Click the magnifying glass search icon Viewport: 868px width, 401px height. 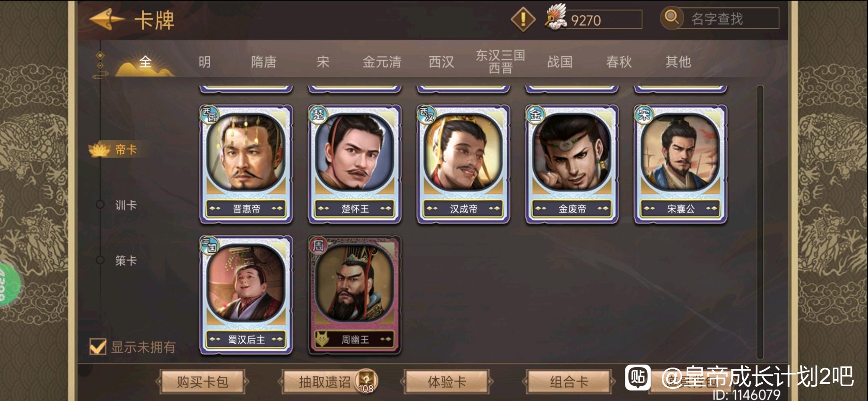click(672, 18)
